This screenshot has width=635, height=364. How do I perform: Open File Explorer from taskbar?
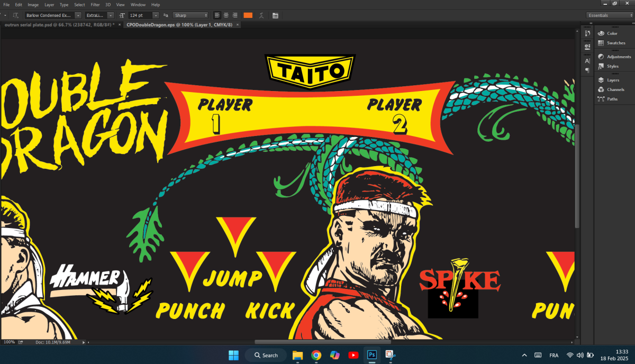point(297,355)
